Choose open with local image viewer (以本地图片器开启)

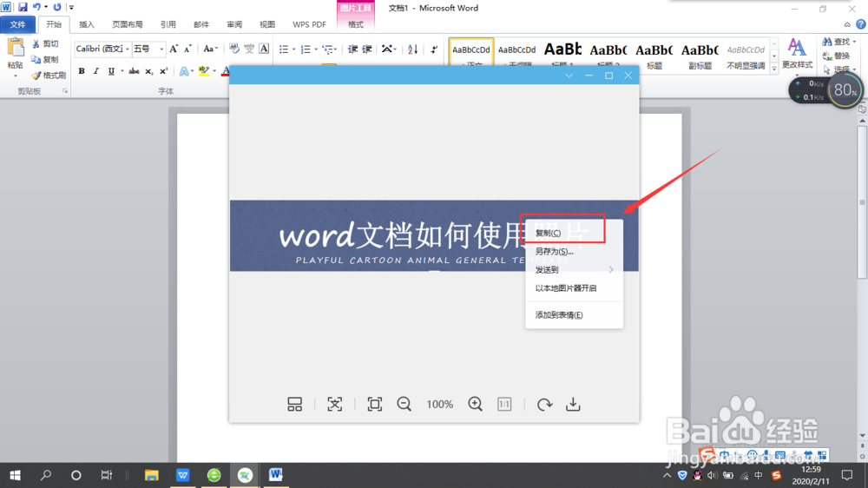tap(574, 288)
